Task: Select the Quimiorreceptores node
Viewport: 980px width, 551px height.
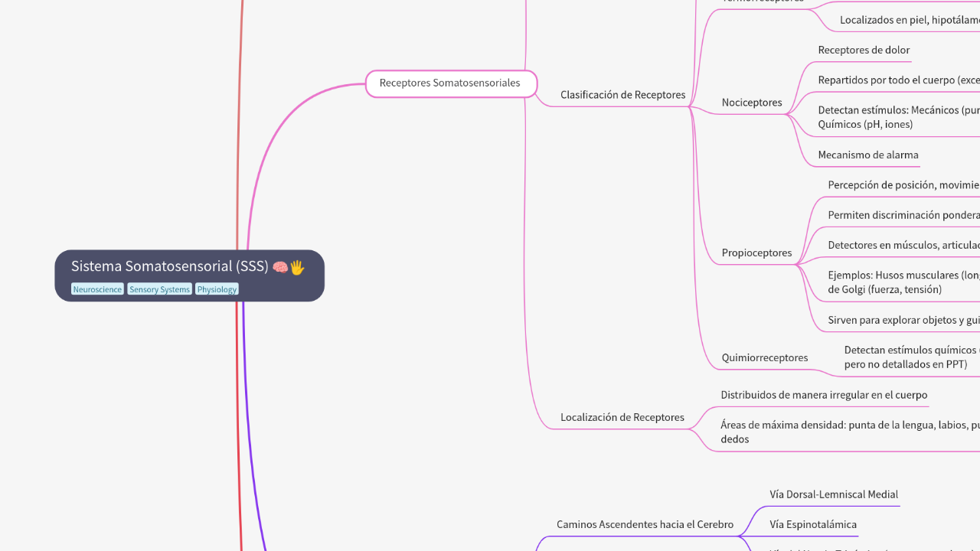Action: coord(764,357)
